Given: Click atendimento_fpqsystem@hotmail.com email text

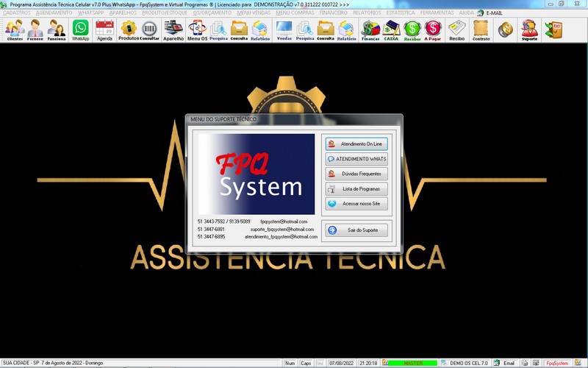Looking at the screenshot, I should [281, 236].
